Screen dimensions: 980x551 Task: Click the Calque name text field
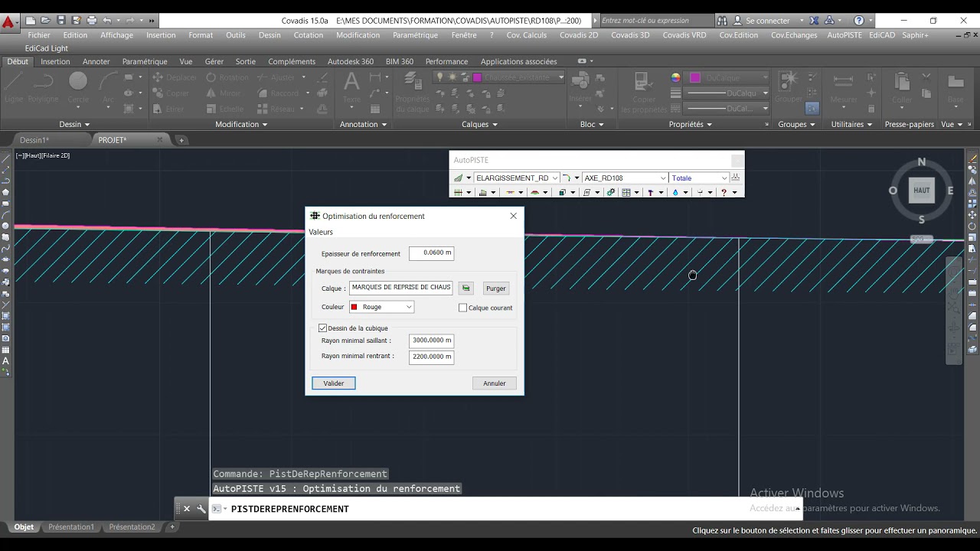click(401, 288)
